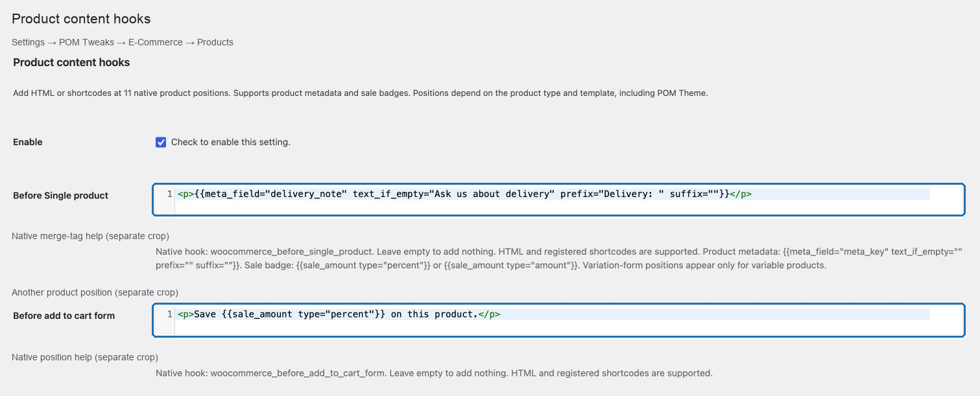
Task: Click into the Before Single product code editor
Action: coord(558,200)
